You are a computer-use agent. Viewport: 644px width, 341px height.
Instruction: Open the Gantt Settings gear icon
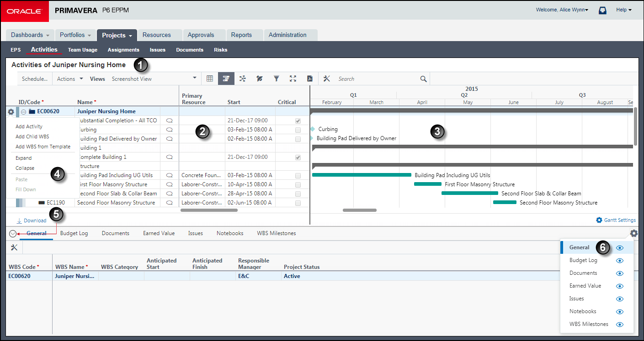599,220
